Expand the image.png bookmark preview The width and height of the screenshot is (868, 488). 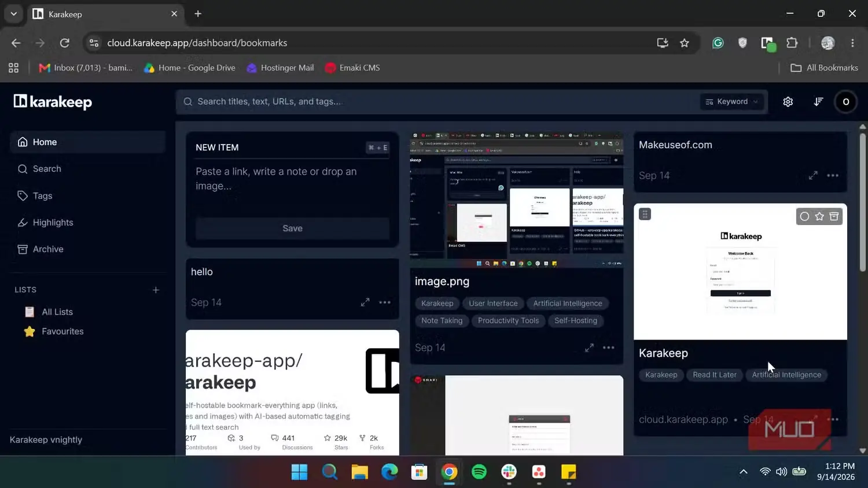pos(589,347)
